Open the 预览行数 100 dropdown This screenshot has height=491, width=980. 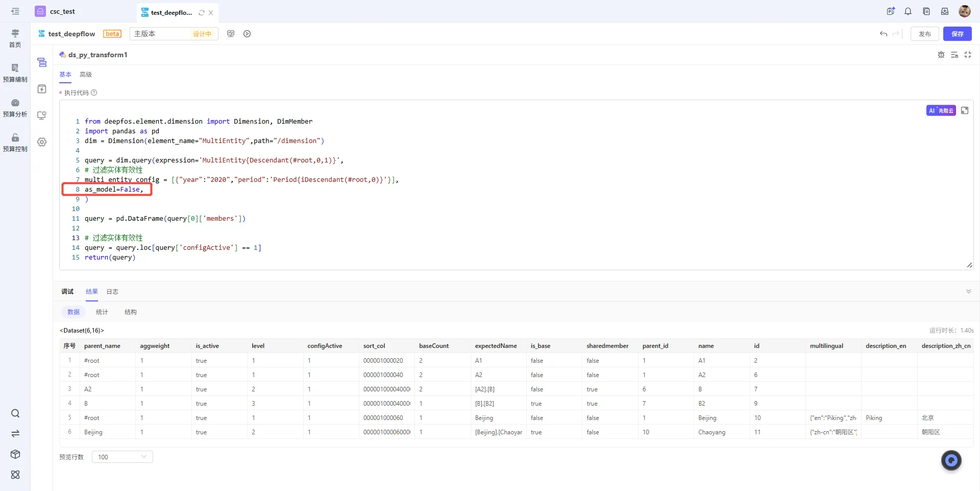click(122, 457)
